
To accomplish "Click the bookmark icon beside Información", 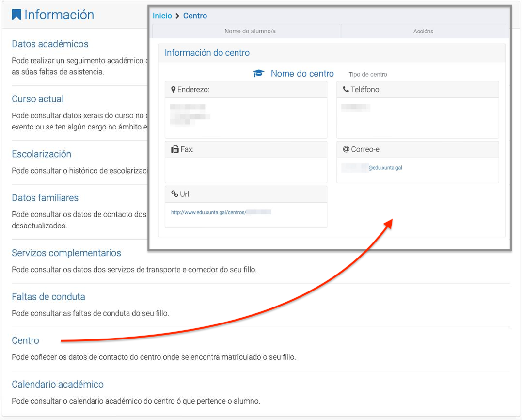I will coord(16,15).
